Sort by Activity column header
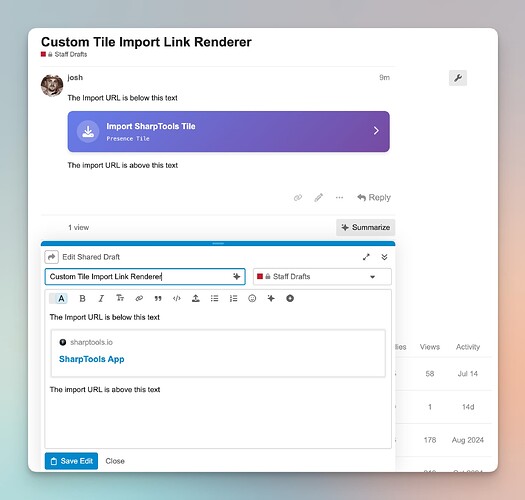This screenshot has width=525, height=500. pos(468,347)
